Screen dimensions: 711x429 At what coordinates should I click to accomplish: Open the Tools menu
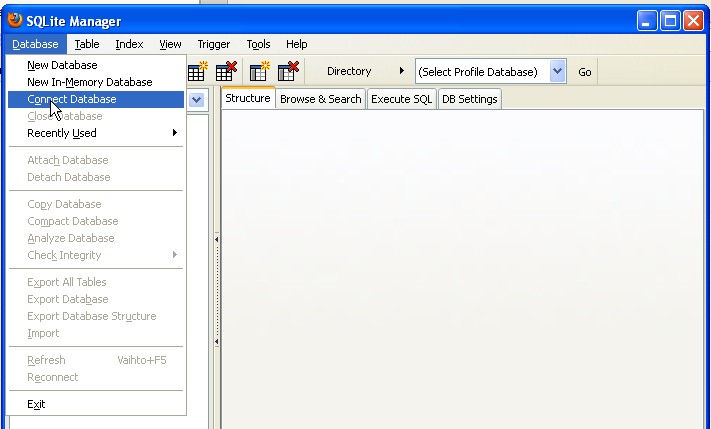click(258, 44)
